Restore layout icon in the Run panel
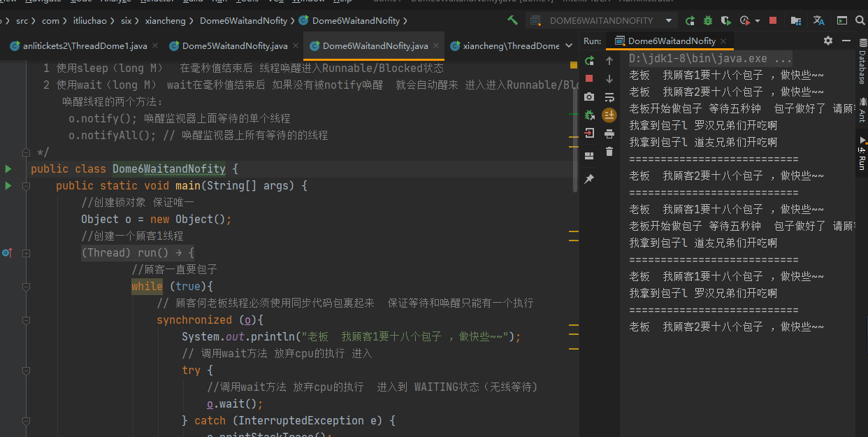The image size is (868, 437). [x=589, y=155]
